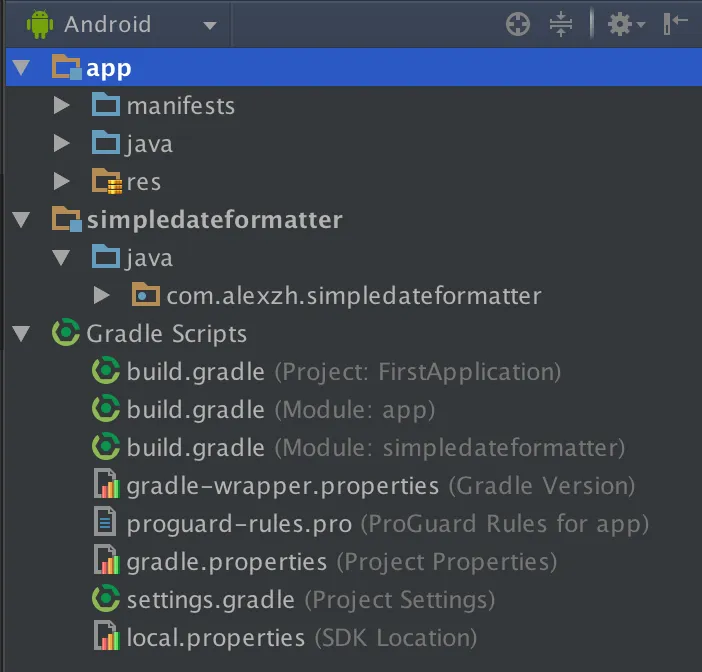The image size is (702, 672).
Task: Click the manifests folder icon
Action: point(106,104)
